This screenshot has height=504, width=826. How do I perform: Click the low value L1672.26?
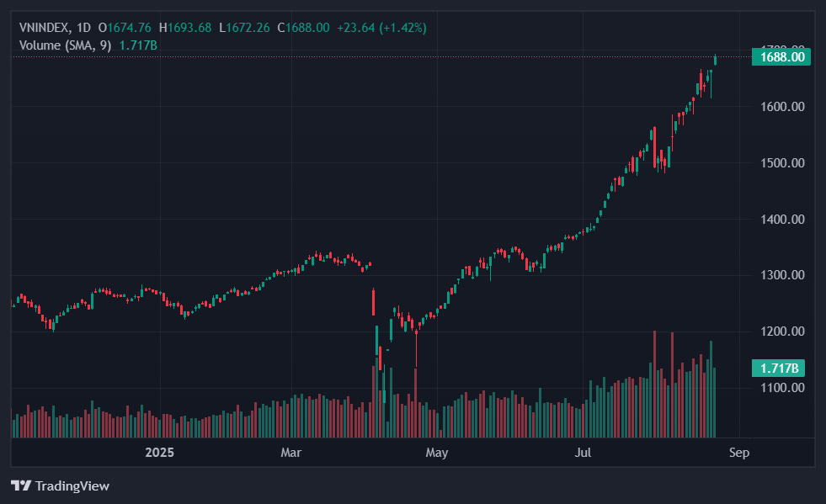(x=244, y=28)
